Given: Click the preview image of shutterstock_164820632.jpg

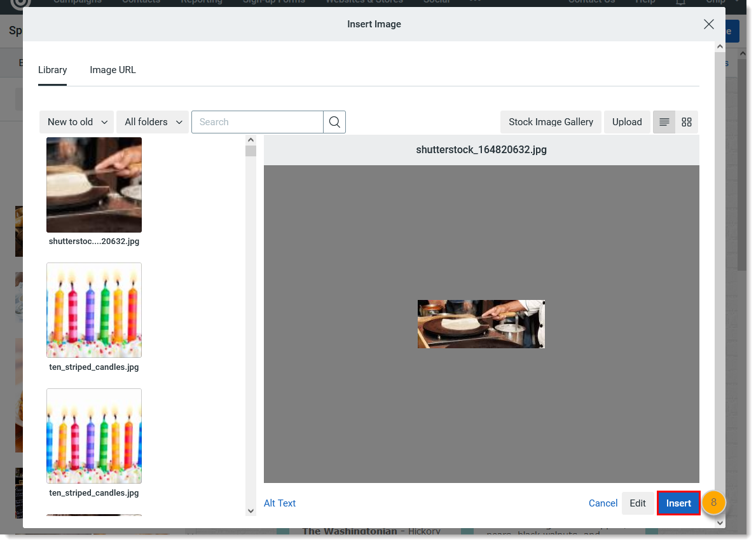Looking at the screenshot, I should coord(481,324).
